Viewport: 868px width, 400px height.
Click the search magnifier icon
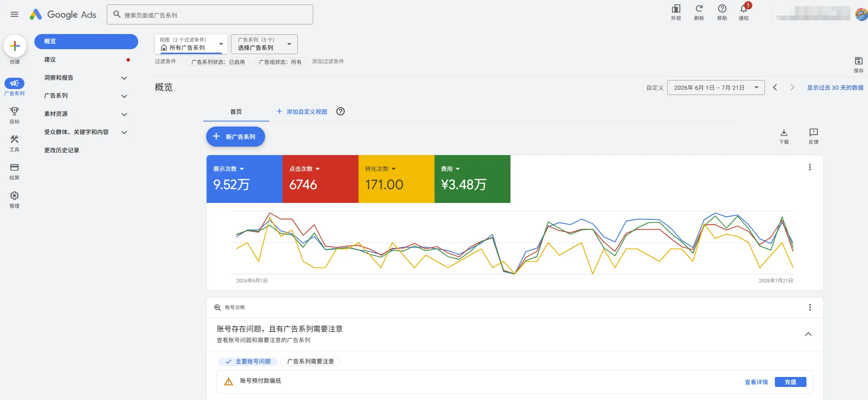coord(117,14)
